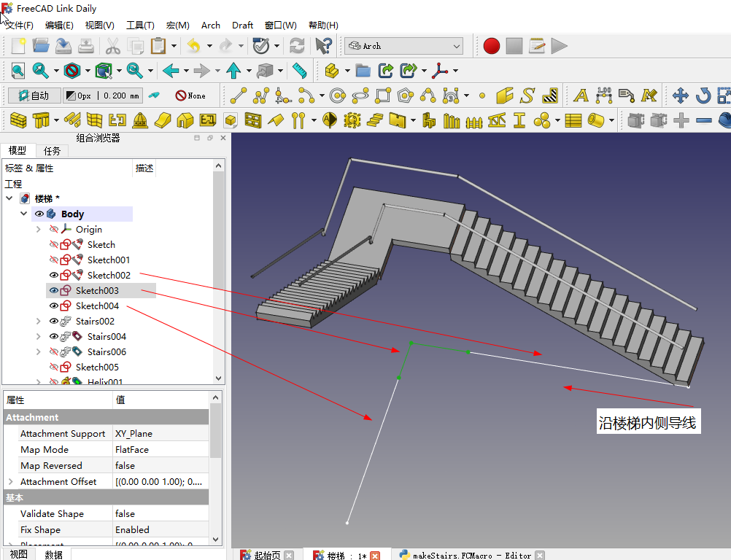731x560 pixels.
Task: Select the Draft text tool
Action: pos(581,96)
